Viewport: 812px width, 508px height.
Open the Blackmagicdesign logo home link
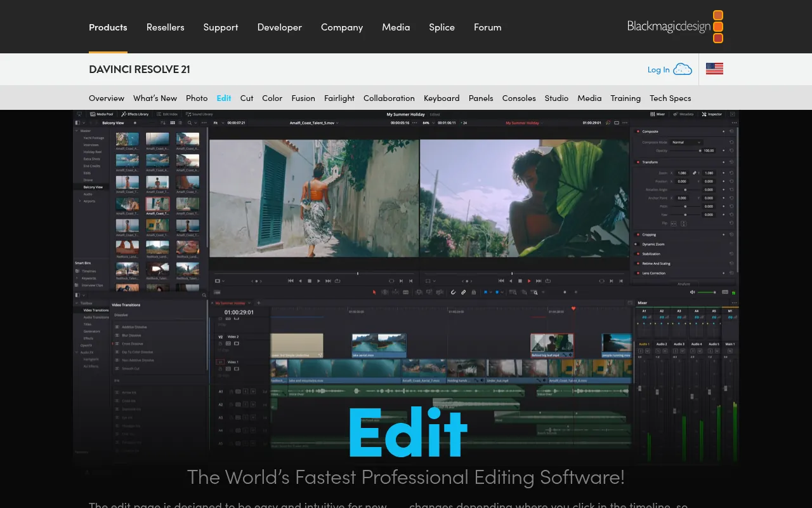(676, 27)
